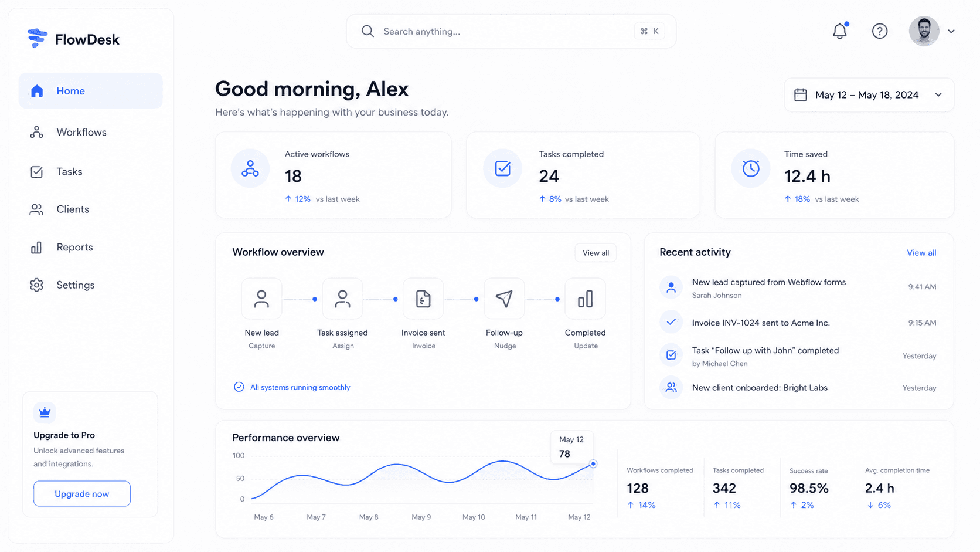Click the Tasks checkbox icon in sidebar
The image size is (980, 552).
(x=36, y=172)
